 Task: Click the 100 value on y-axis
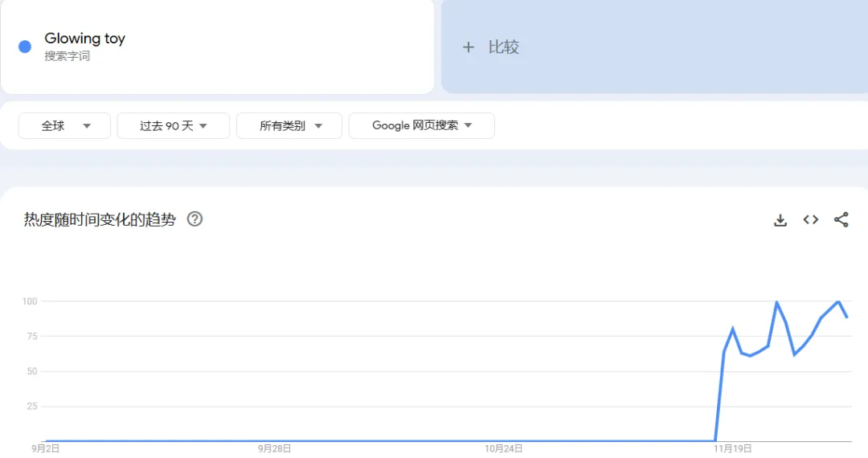30,301
